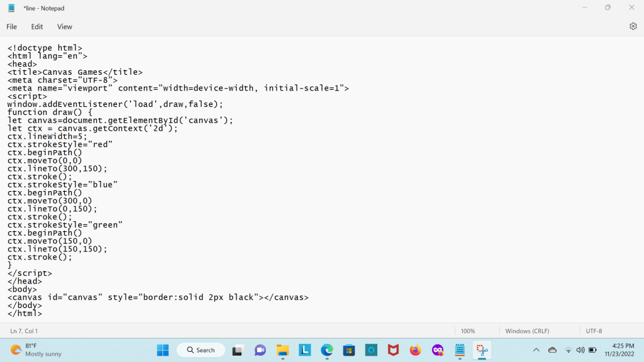The height and width of the screenshot is (362, 644).
Task: Expand hidden system tray icons
Action: tap(536, 350)
